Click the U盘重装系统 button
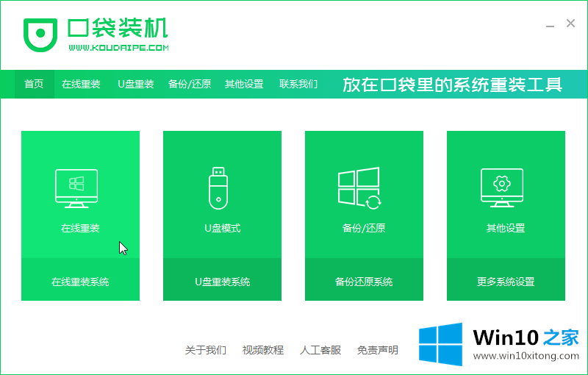This screenshot has height=375, width=588. point(223,279)
